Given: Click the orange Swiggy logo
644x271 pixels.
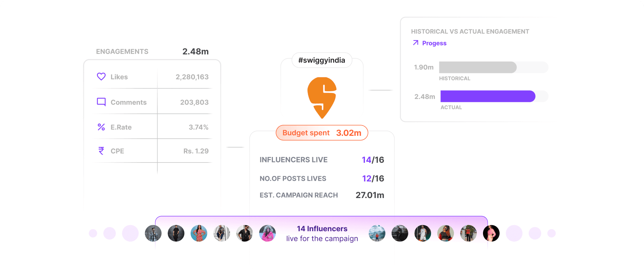Looking at the screenshot, I should click(322, 97).
